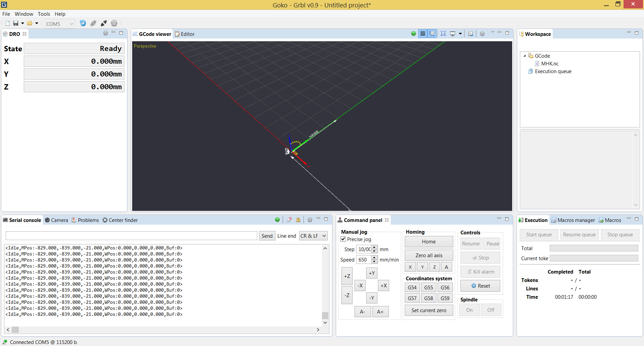Click the serial console vertical scrollbar thumb
Image resolution: width=644 pixels, height=346 pixels.
click(x=325, y=315)
